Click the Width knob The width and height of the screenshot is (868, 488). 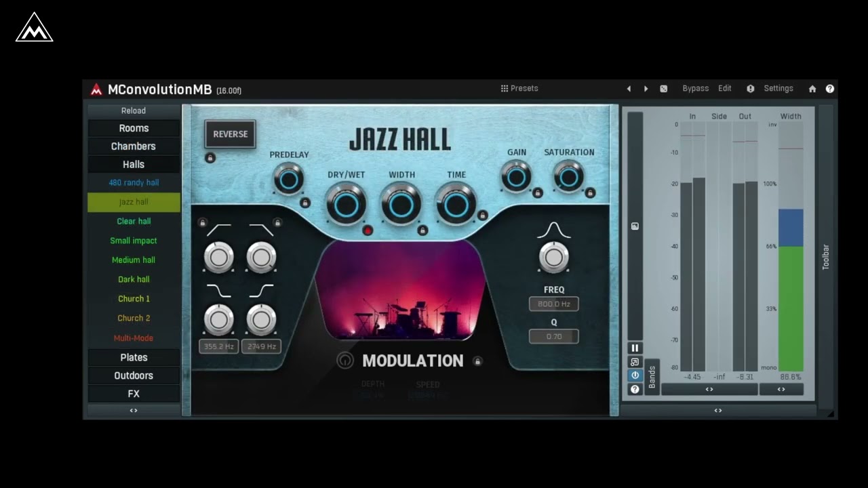point(401,205)
